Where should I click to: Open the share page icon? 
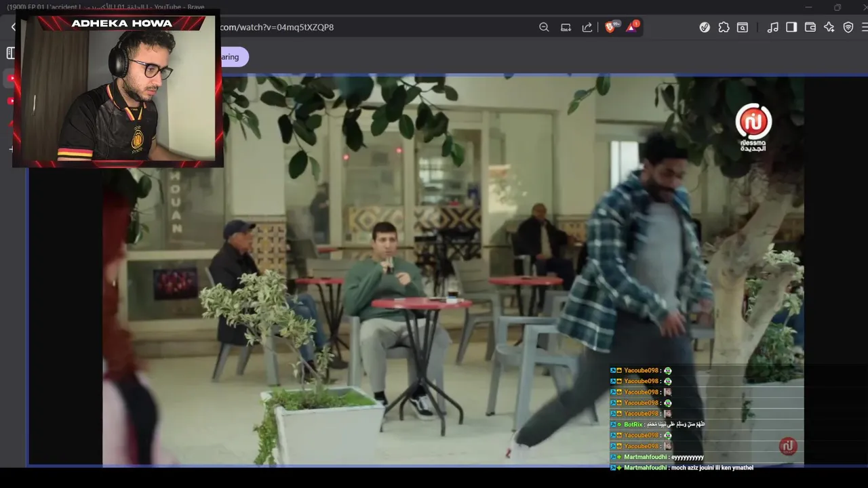pyautogui.click(x=587, y=27)
